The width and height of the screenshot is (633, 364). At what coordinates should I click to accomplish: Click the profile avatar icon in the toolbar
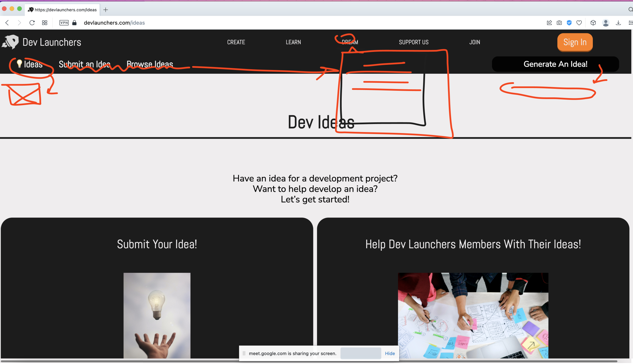pyautogui.click(x=606, y=23)
